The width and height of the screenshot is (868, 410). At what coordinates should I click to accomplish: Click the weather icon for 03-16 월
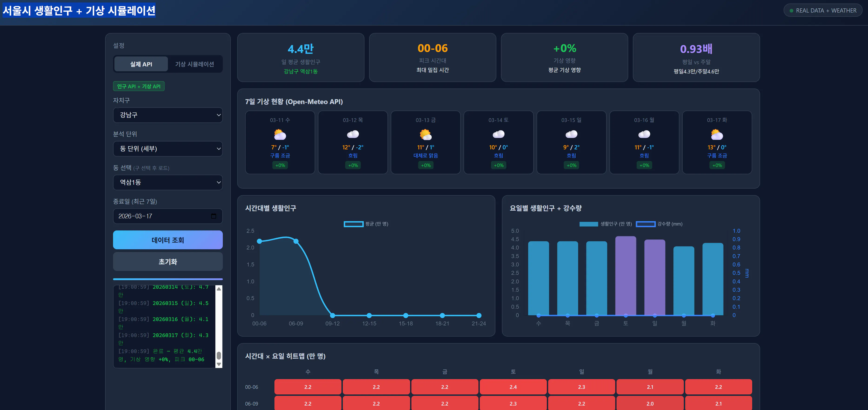(644, 134)
